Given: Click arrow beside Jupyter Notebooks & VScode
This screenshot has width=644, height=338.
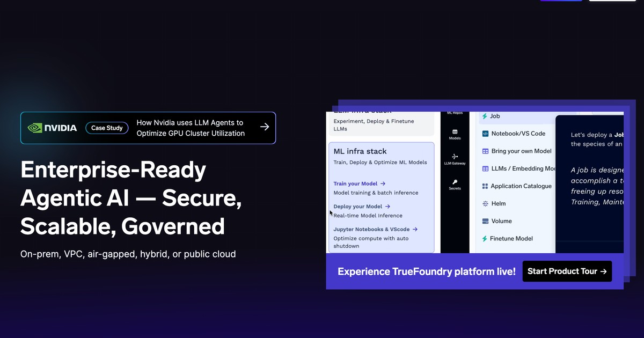Looking at the screenshot, I should click(x=415, y=229).
